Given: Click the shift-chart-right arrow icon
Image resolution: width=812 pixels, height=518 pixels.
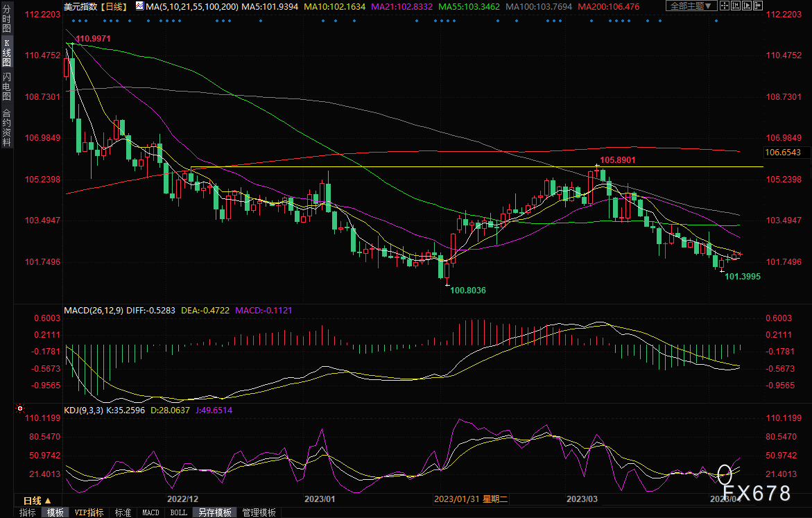Looking at the screenshot, I should 758,6.
